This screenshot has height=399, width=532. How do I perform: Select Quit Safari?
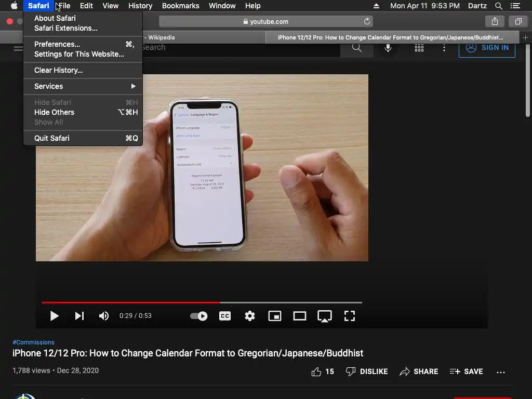point(83,138)
